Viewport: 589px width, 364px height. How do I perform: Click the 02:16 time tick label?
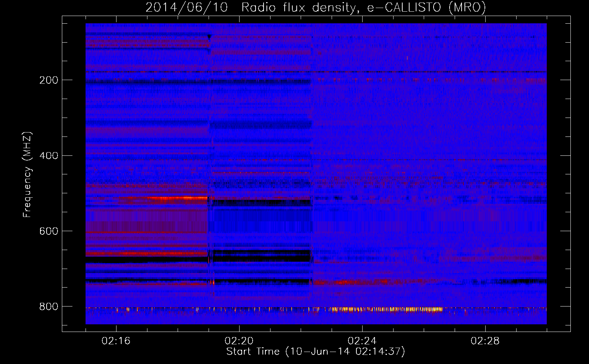click(116, 341)
